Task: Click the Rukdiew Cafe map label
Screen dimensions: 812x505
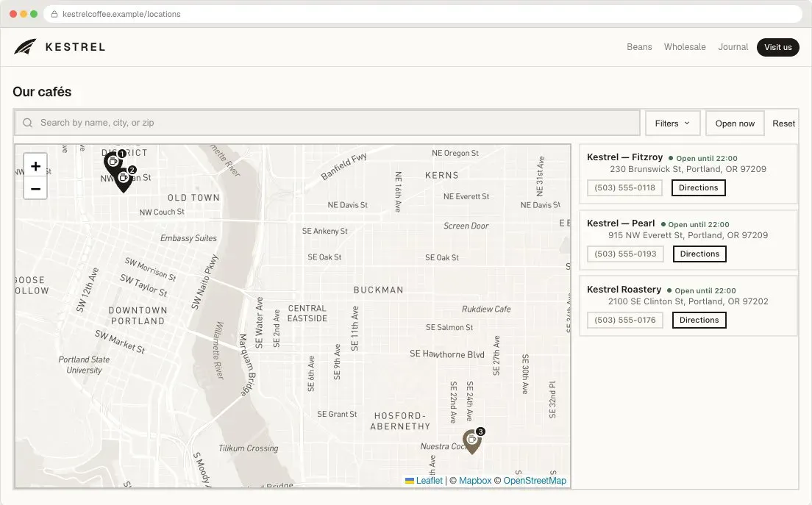Action: pyautogui.click(x=485, y=309)
